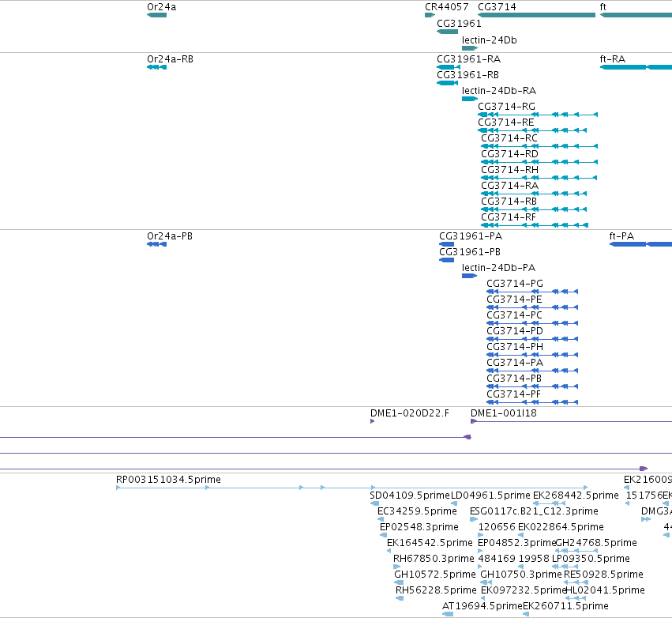Select the CG3714 gene bar
This screenshot has height=618, width=672.
pos(536,15)
